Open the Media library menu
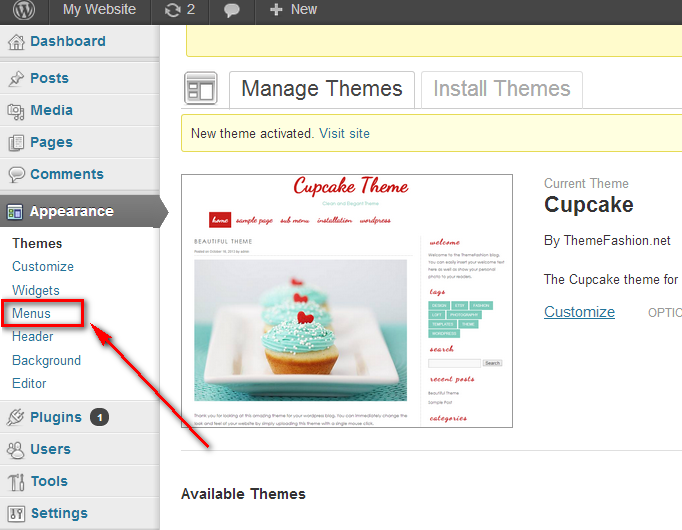This screenshot has width=682, height=530. (51, 110)
